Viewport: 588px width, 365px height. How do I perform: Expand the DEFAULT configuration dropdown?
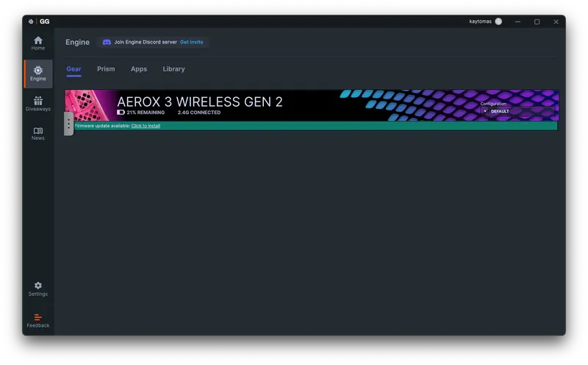[x=517, y=111]
